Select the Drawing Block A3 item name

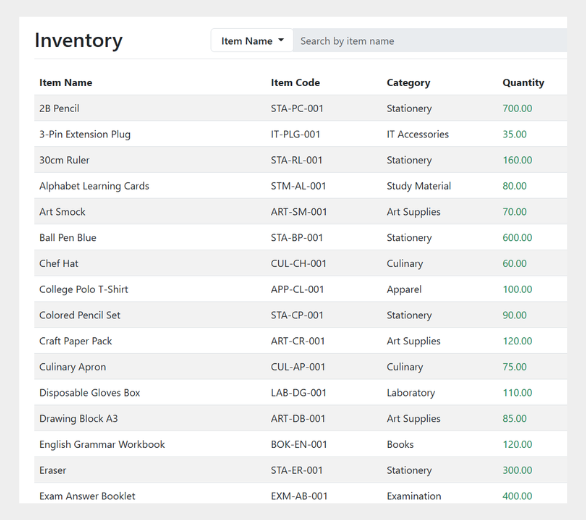click(x=78, y=418)
